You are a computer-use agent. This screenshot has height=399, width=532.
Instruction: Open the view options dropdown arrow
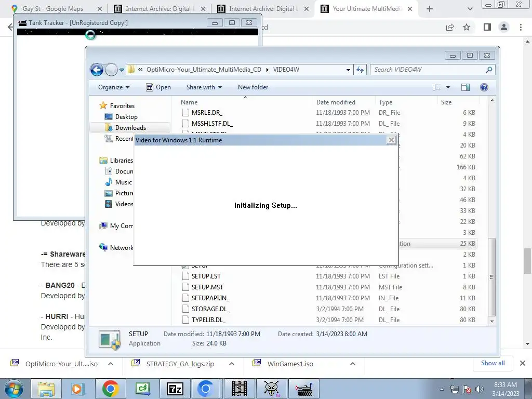coord(448,87)
